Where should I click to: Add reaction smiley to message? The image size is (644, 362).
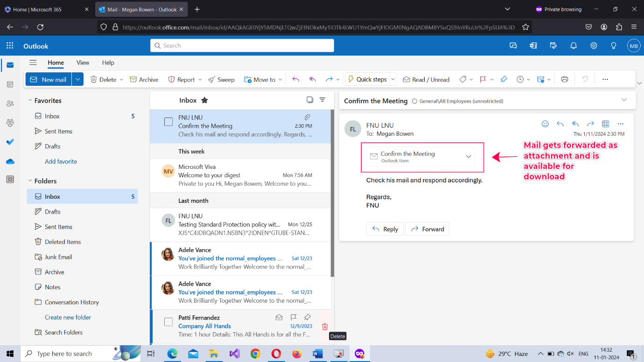click(545, 124)
